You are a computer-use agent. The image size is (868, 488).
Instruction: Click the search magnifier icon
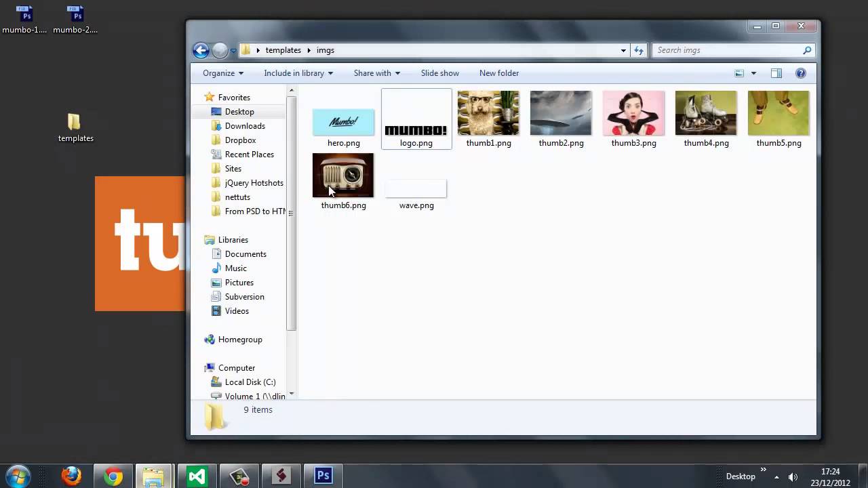click(x=807, y=50)
